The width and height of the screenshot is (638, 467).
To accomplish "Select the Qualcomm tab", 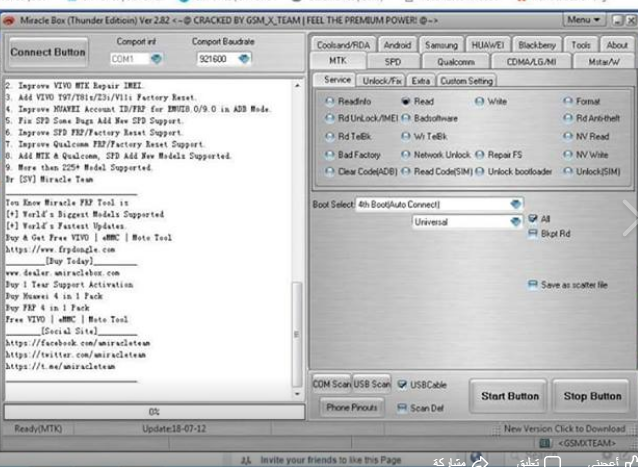I will [x=456, y=62].
